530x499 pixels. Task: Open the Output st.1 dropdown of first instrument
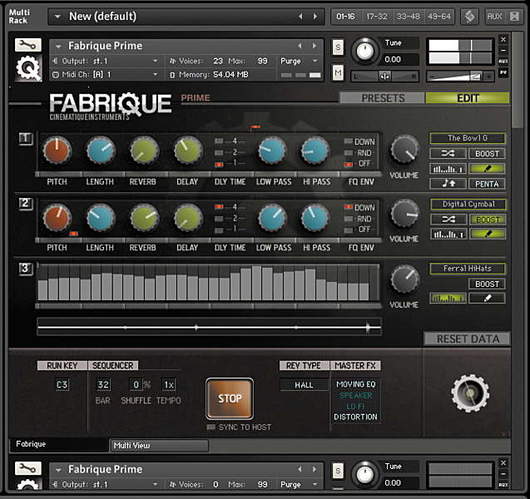(155, 61)
